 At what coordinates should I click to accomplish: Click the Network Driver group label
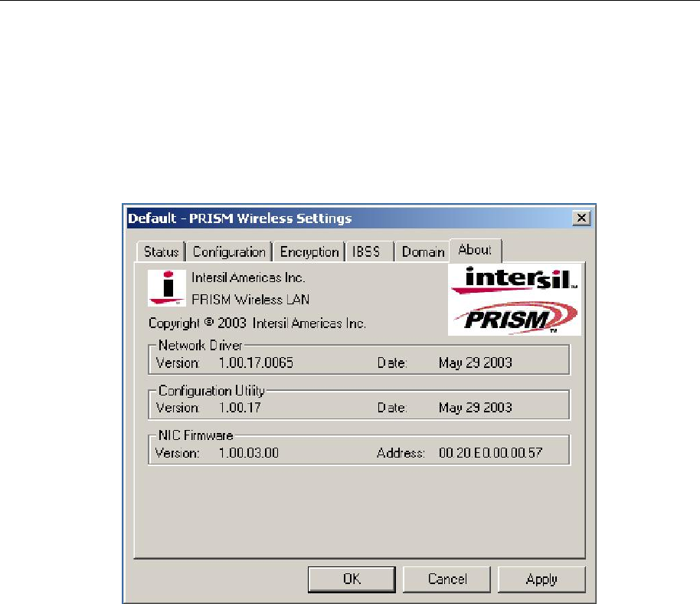pyautogui.click(x=200, y=346)
